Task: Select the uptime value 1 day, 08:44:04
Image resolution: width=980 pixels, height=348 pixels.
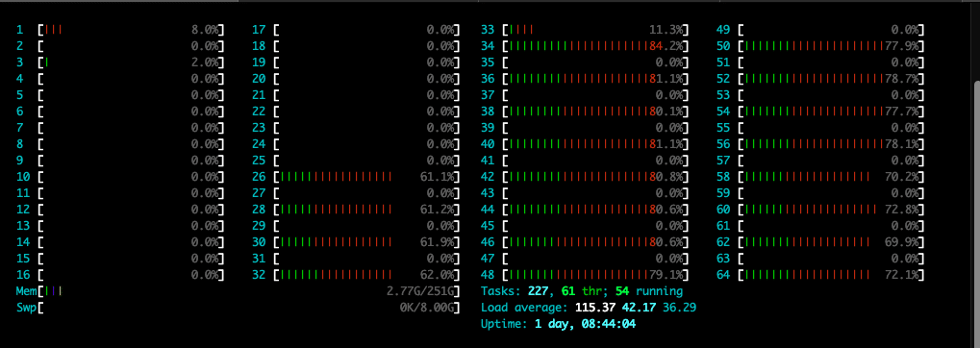Action: coord(586,324)
